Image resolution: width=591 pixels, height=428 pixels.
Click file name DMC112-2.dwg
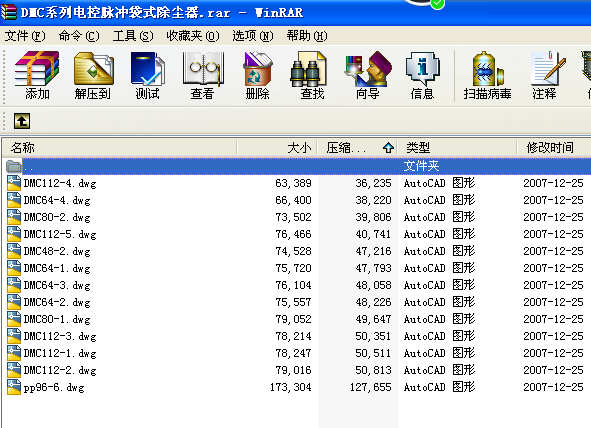[x=60, y=370]
